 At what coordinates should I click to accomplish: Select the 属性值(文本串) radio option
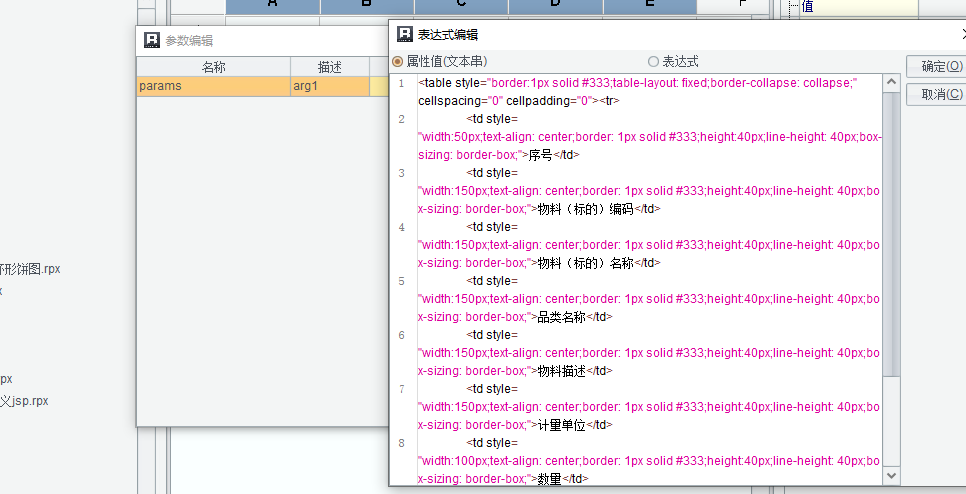pyautogui.click(x=399, y=61)
